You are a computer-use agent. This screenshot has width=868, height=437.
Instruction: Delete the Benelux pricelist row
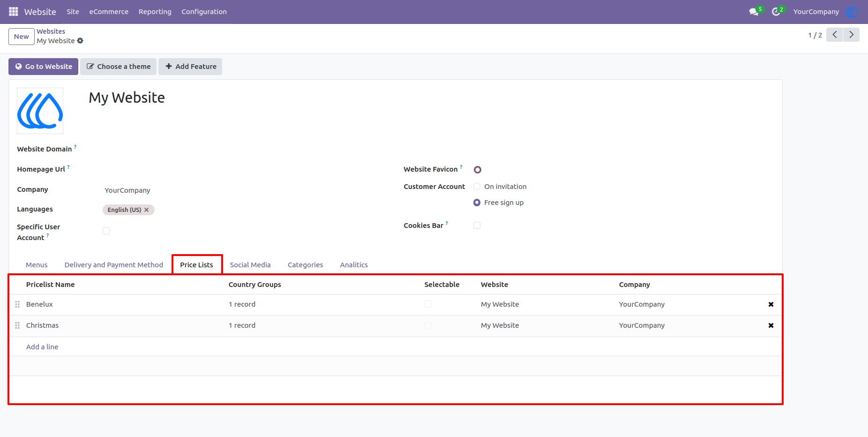tap(771, 304)
